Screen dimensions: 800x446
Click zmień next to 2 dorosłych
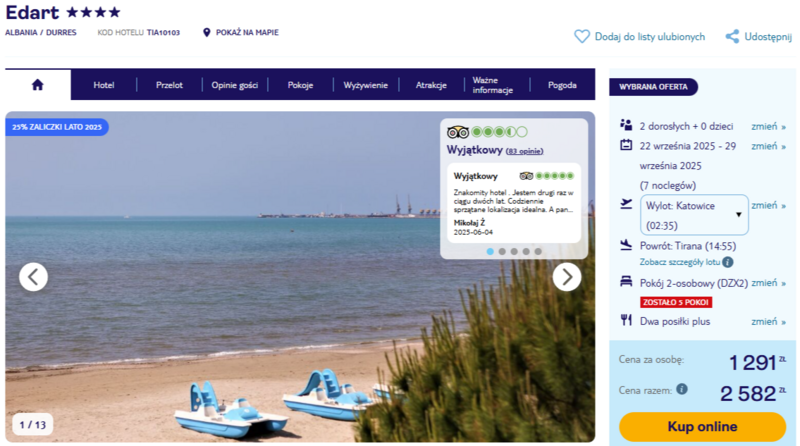point(768,127)
